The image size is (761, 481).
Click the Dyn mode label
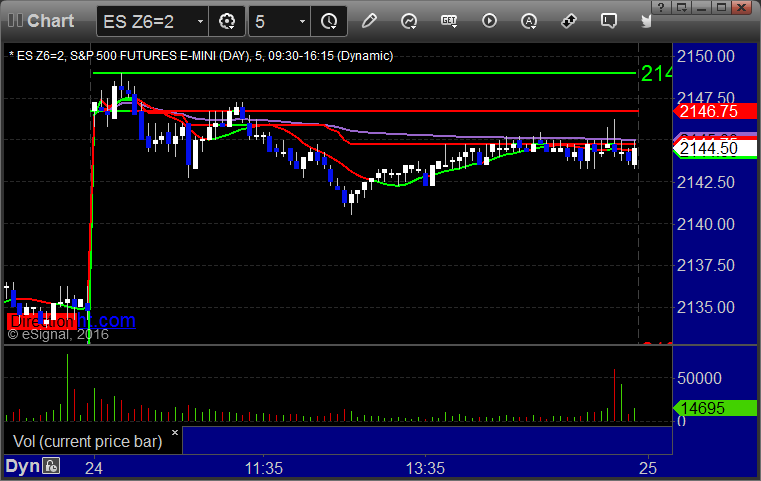pos(22,466)
